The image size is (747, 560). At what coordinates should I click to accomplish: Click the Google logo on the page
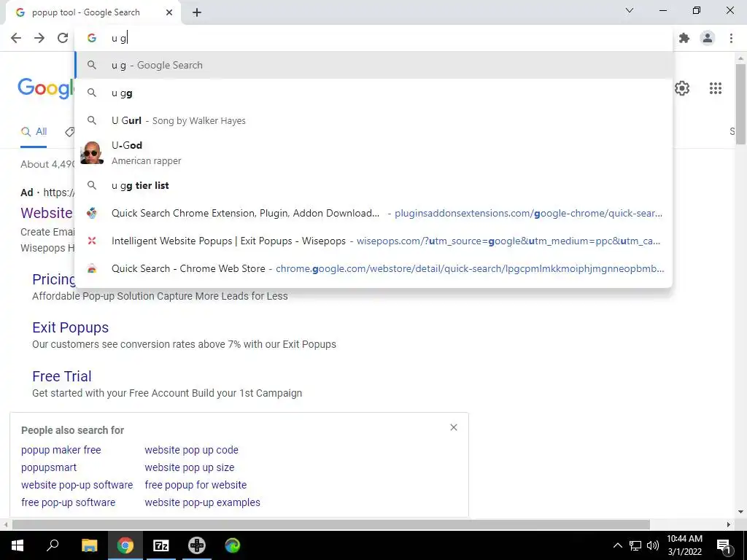click(46, 88)
